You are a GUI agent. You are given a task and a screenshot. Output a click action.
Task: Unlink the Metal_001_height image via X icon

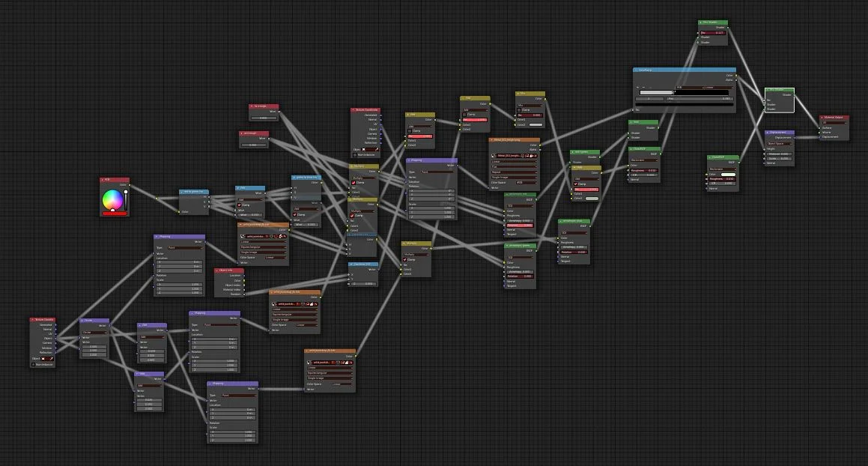tap(535, 156)
